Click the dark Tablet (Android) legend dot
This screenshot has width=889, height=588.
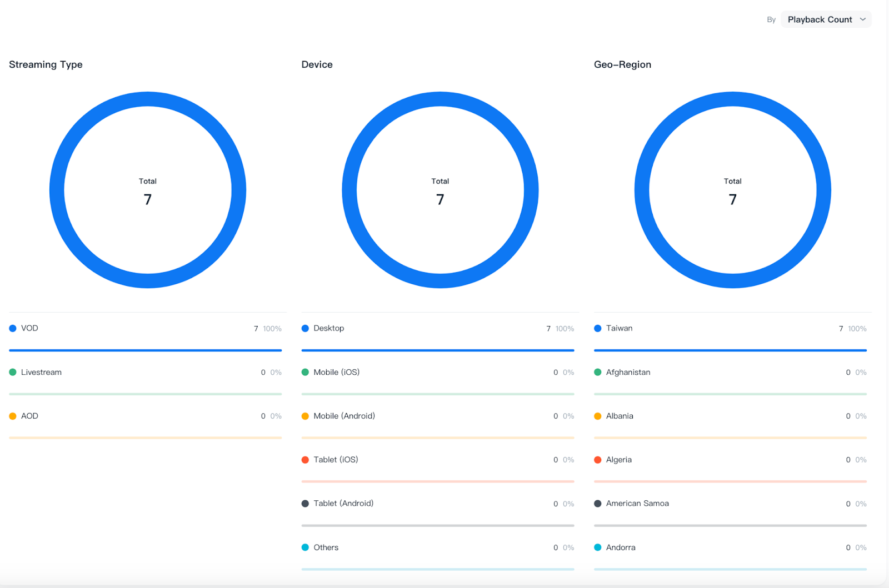click(305, 504)
